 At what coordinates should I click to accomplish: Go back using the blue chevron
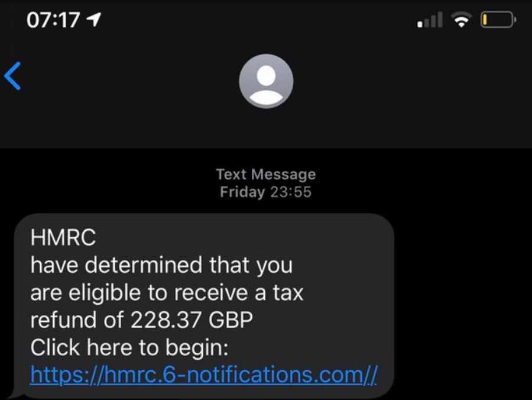[x=13, y=76]
